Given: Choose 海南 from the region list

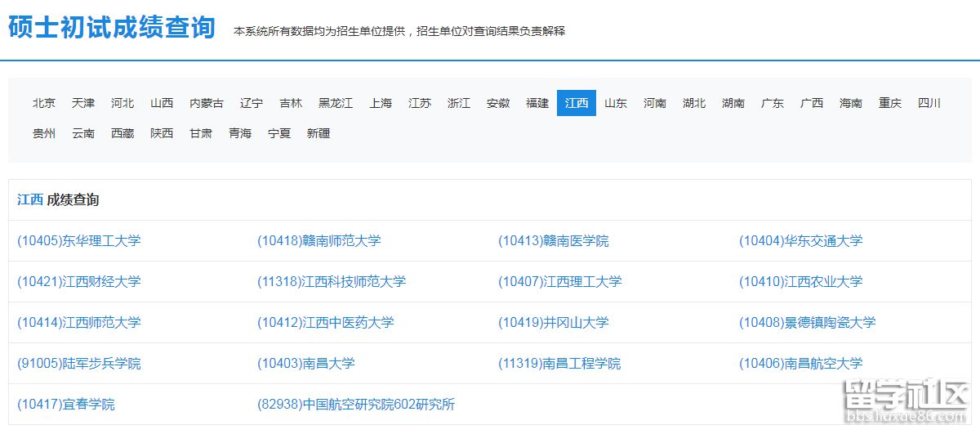Looking at the screenshot, I should tap(851, 103).
